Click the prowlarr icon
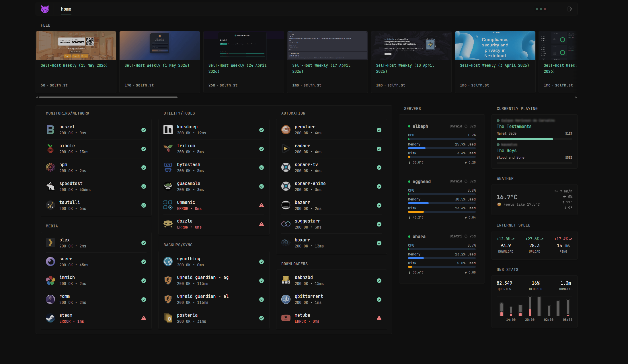Viewport: 628px width, 364px height. tap(286, 130)
